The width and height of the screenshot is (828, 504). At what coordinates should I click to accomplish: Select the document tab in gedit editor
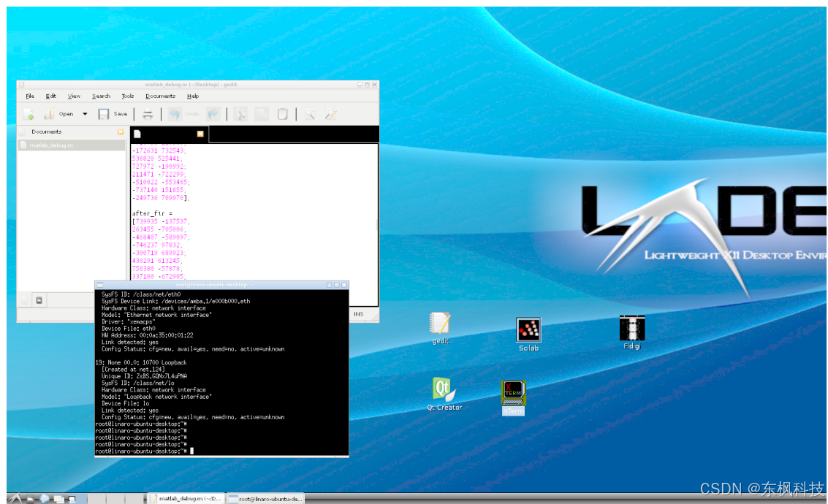(x=169, y=134)
